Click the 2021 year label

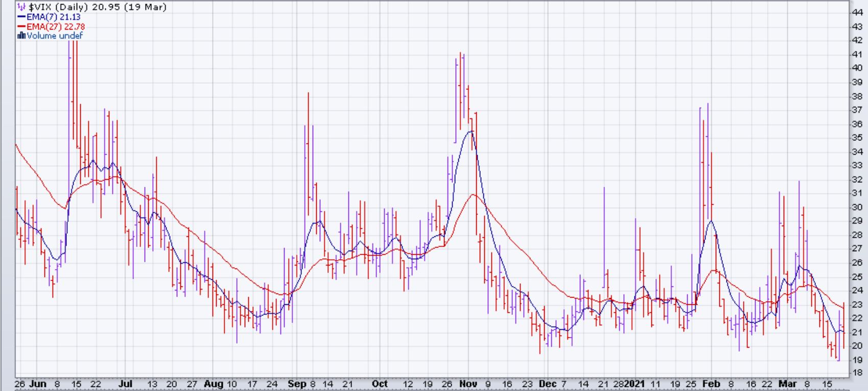pyautogui.click(x=636, y=384)
